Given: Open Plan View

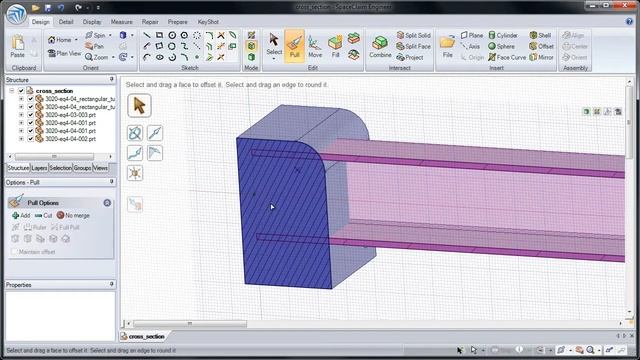Looking at the screenshot, I should point(64,53).
